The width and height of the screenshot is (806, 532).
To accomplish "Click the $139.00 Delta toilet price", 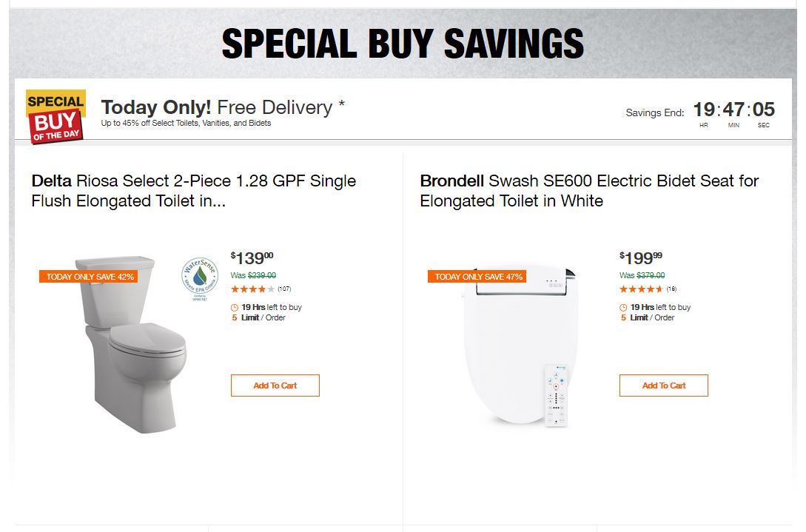I will click(x=252, y=258).
